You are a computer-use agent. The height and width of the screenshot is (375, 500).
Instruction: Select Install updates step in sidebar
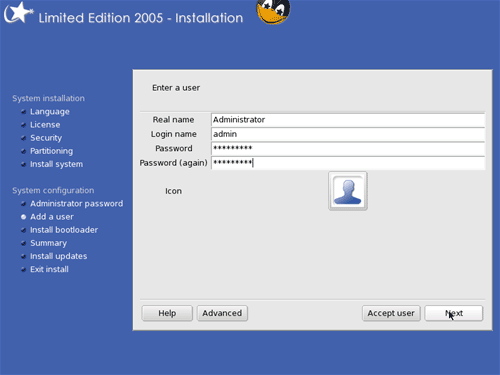tap(59, 256)
